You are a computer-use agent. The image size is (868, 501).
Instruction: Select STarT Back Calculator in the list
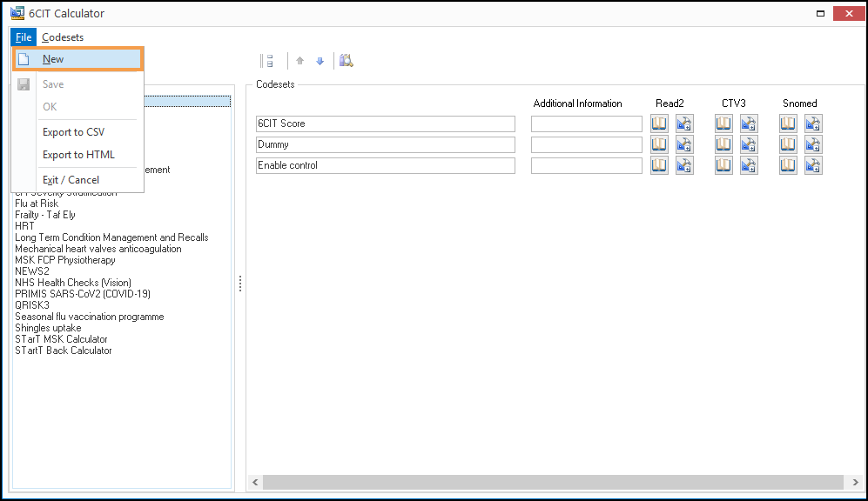click(x=64, y=351)
